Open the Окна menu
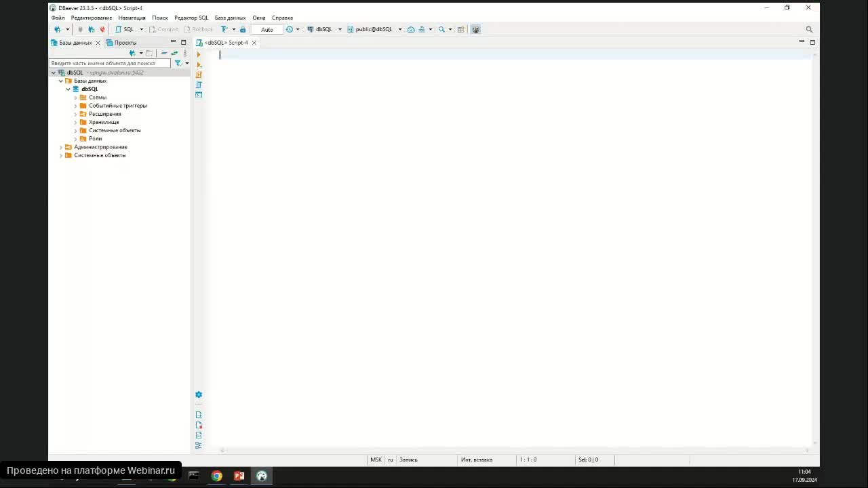 pos(259,18)
